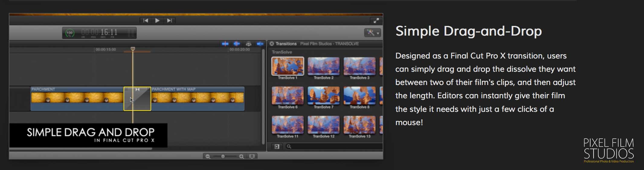Screen dimensions: 644x170
Task: Click the transition bowtie icon on the edit
Action: click(x=137, y=90)
